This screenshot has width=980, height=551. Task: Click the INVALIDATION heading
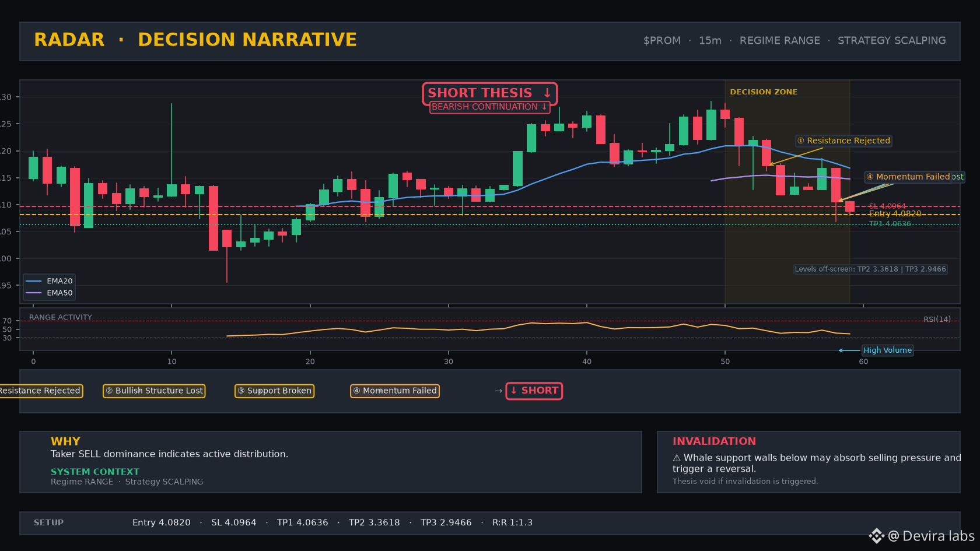coord(714,441)
